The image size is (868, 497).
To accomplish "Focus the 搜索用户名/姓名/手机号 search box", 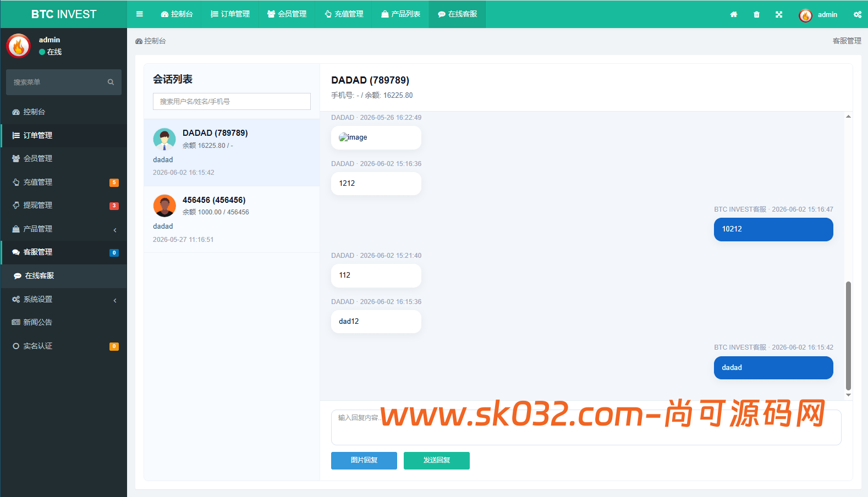I will [232, 101].
